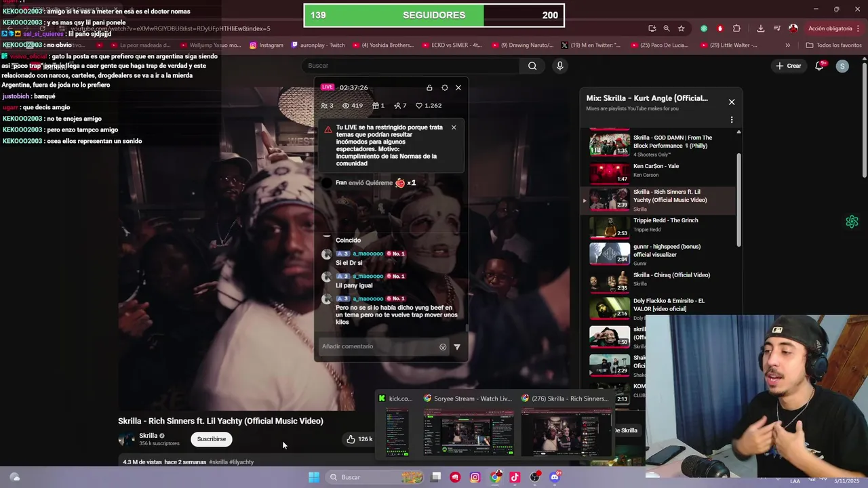Open the (25) Paco De Lucia bookmark
The image size is (868, 488).
pos(659,45)
